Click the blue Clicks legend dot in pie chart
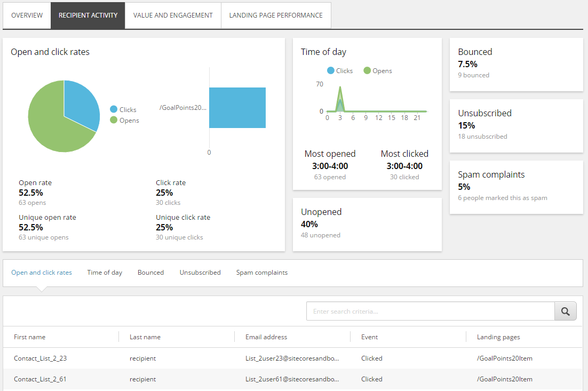Viewport: 588px width, 391px height. 114,109
